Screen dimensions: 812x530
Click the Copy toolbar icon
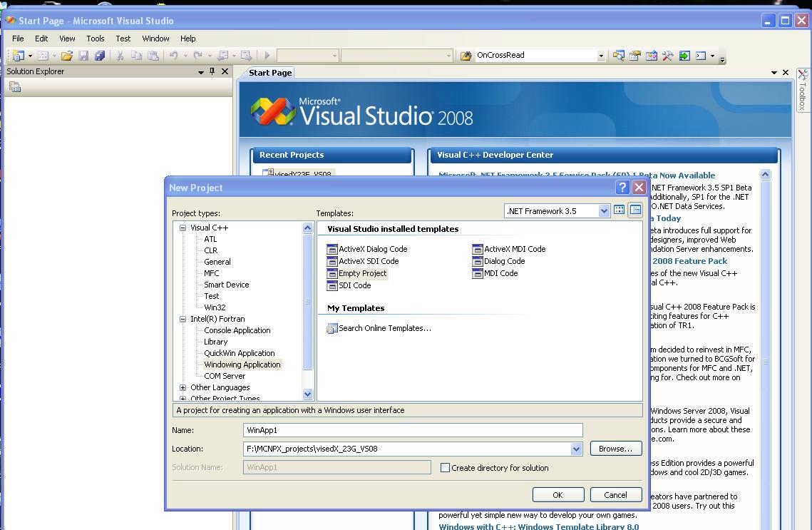(x=137, y=56)
